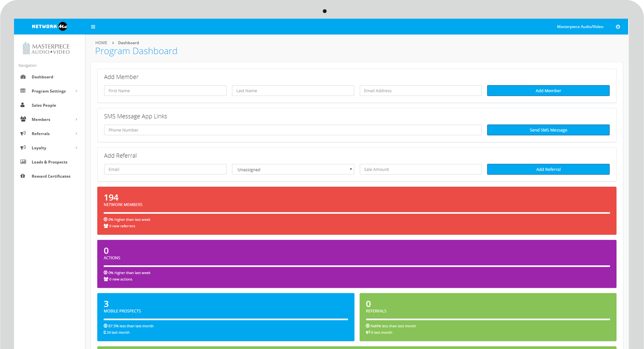Click the Reward Certificates gift icon
Viewport: 644px width, 349px height.
23,176
